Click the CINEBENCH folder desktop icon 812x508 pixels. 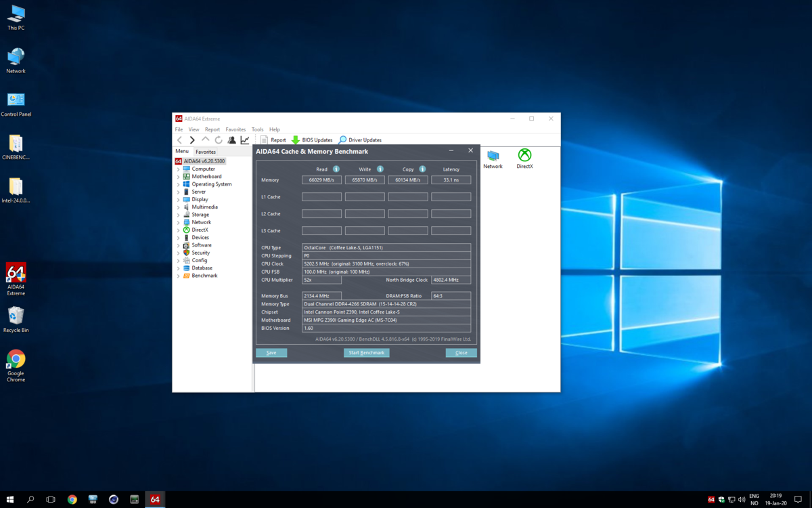[16, 148]
